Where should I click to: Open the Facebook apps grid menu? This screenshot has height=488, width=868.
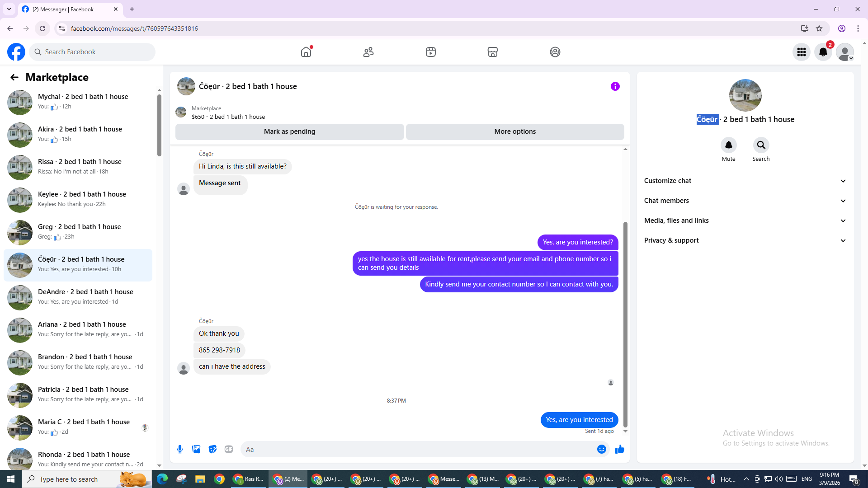(801, 52)
